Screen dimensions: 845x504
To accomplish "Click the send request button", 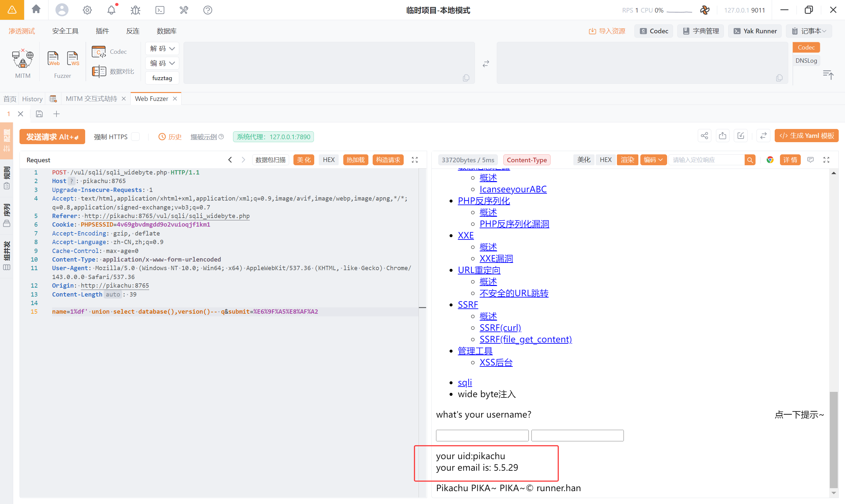I will (52, 137).
